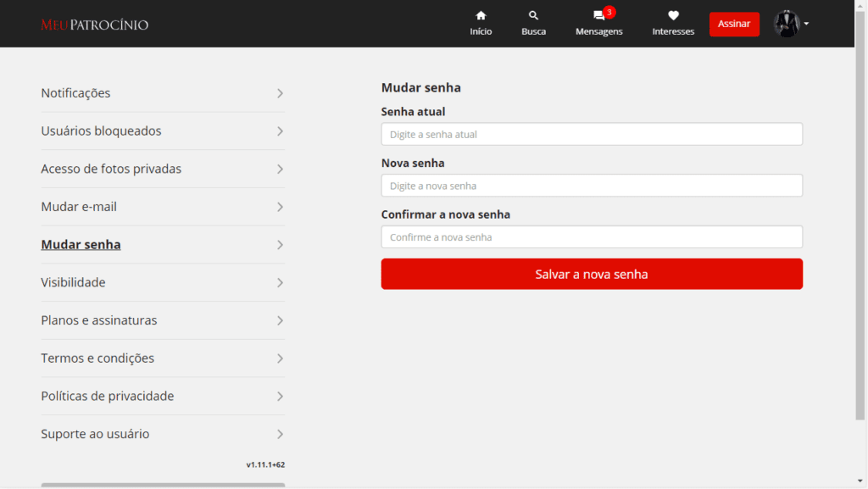
Task: Click the "Nova senha" label
Action: click(413, 164)
